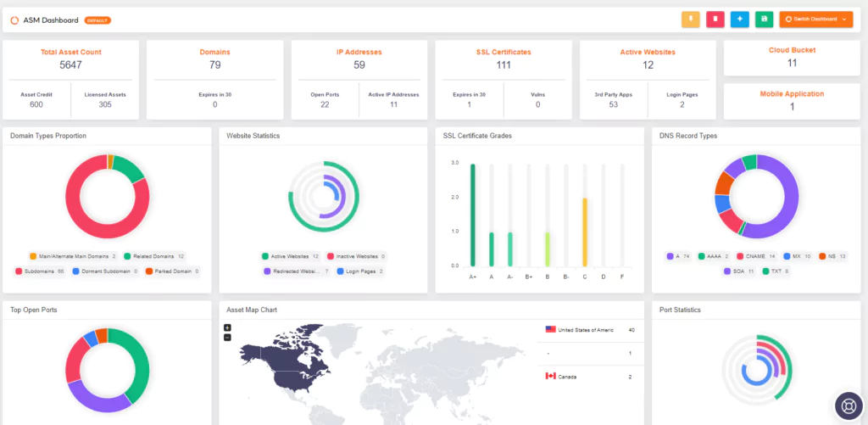Image resolution: width=868 pixels, height=425 pixels.
Task: Zoom in on the Asset Map Chart
Action: coord(227,327)
